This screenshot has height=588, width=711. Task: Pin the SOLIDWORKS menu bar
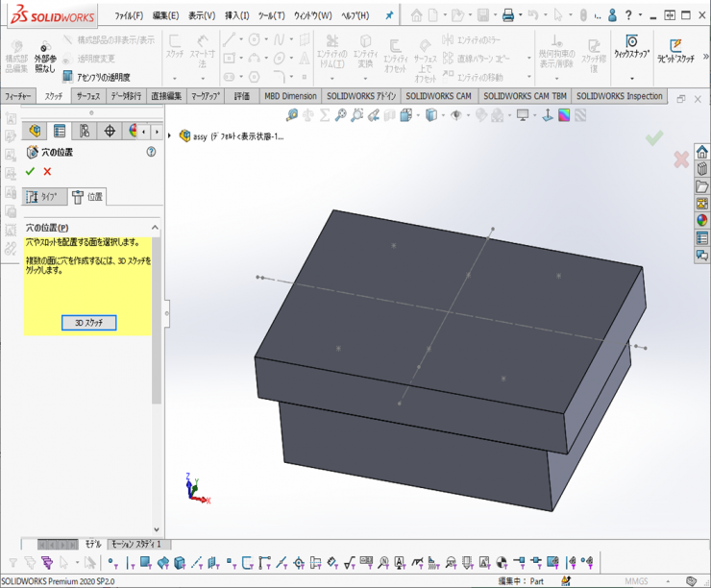coord(389,15)
